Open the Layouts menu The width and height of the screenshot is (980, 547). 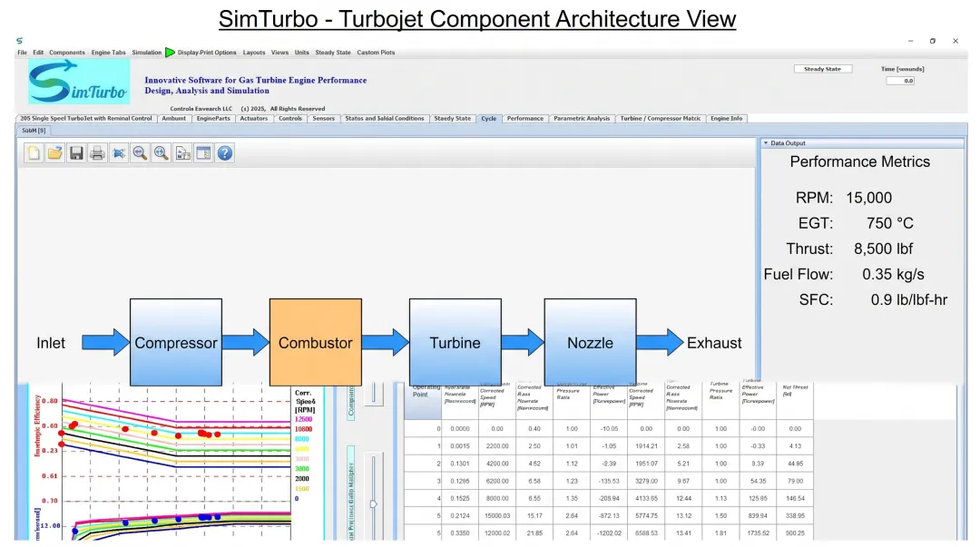click(x=254, y=53)
